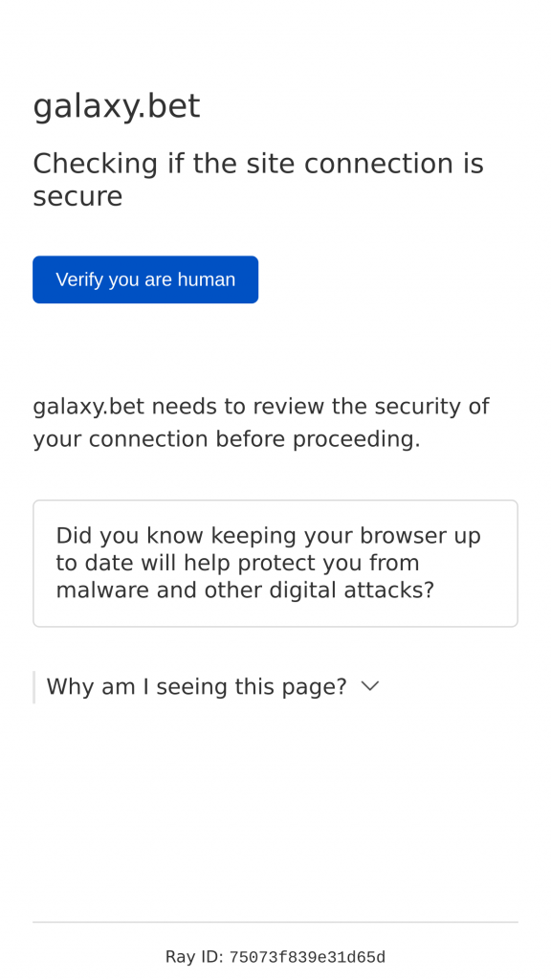Click the word malware in the tip box
The height and width of the screenshot is (980, 551).
coord(102,590)
